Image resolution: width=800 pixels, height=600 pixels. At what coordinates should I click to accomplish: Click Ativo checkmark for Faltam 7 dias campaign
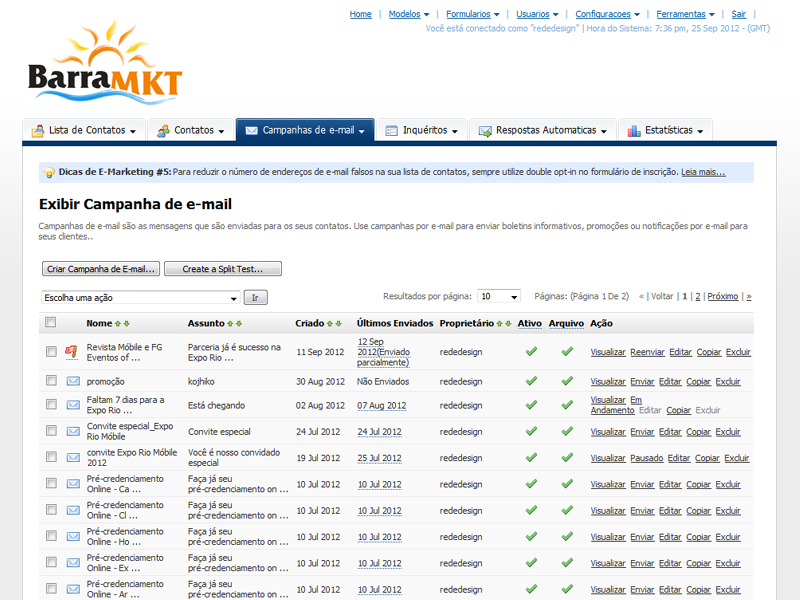pyautogui.click(x=531, y=405)
